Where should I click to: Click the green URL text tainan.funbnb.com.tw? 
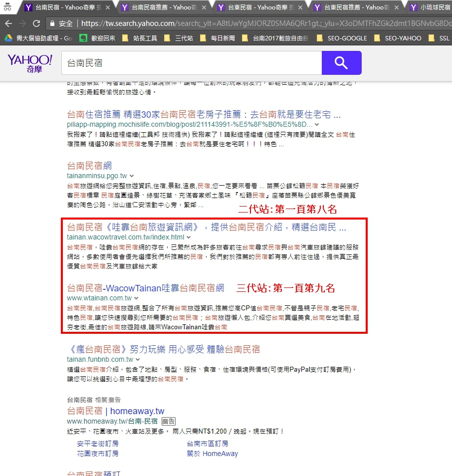click(100, 359)
